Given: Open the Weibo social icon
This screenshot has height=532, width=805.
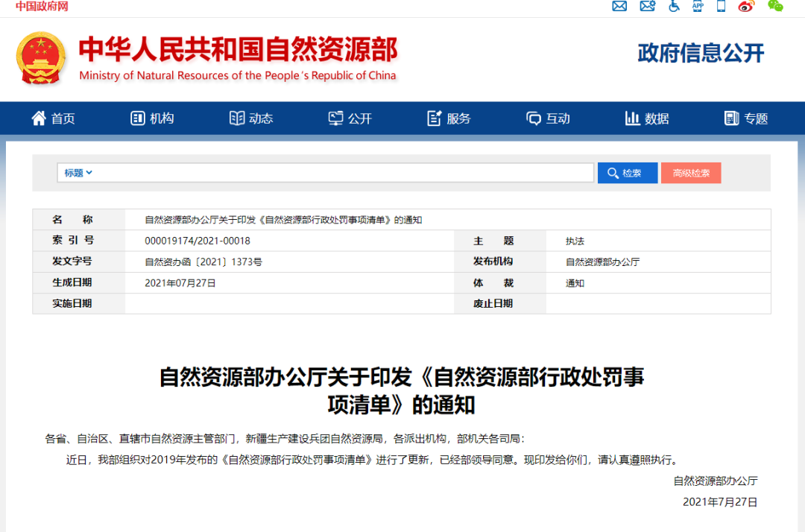Looking at the screenshot, I should (746, 7).
